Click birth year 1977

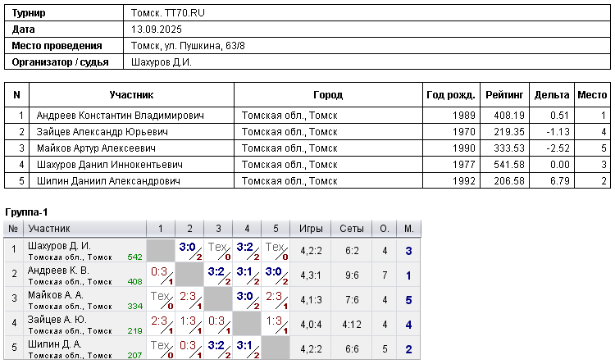[x=463, y=165]
